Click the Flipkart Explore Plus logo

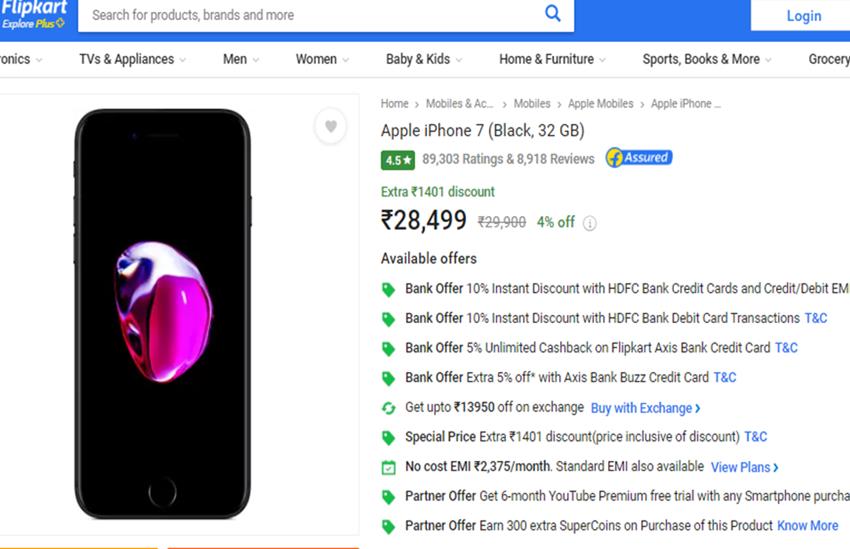pos(34,14)
